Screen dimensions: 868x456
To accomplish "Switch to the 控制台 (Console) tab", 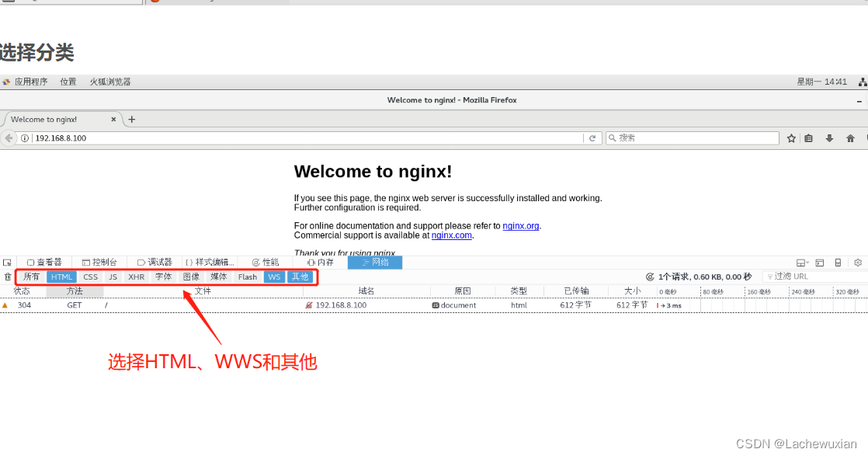I will (x=99, y=263).
